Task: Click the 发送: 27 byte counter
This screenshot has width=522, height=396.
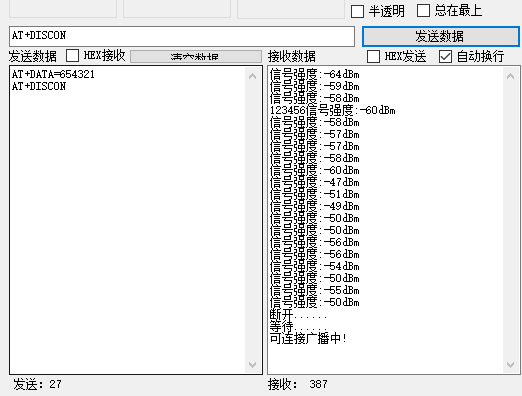Action: click(x=38, y=384)
